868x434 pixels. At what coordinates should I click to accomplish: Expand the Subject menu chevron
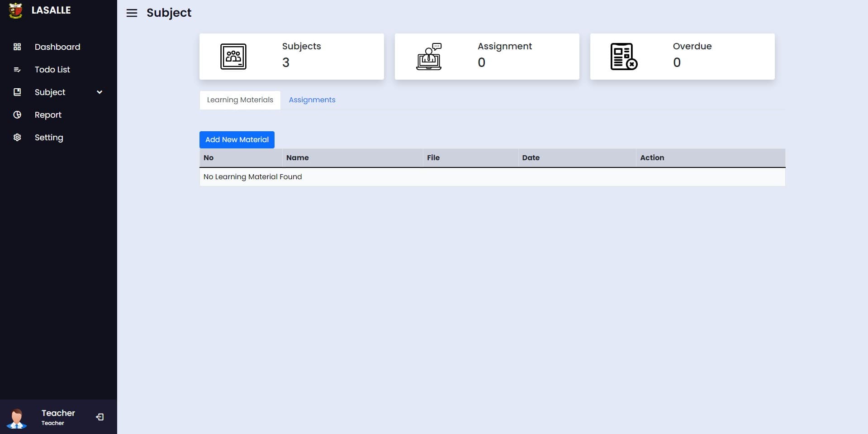tap(100, 92)
